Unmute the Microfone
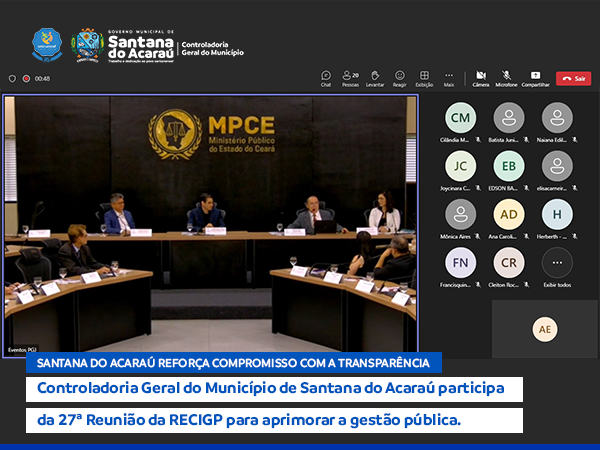The width and height of the screenshot is (600, 450). coord(506,78)
